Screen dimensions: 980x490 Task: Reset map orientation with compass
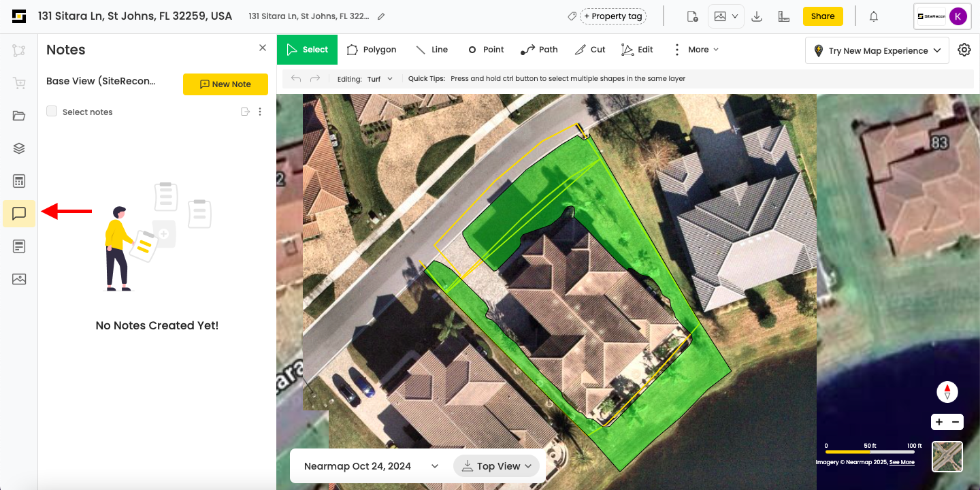pos(947,392)
